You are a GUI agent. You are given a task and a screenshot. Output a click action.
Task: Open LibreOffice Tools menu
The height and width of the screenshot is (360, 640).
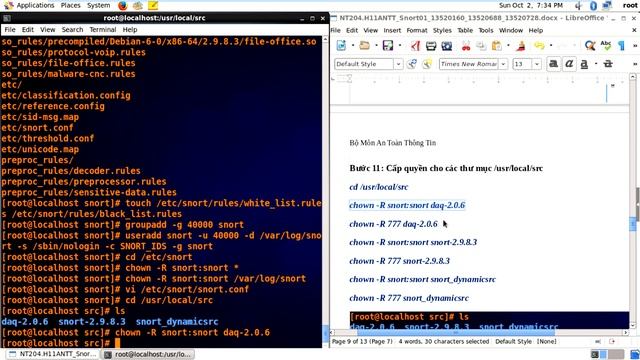pos(486,30)
